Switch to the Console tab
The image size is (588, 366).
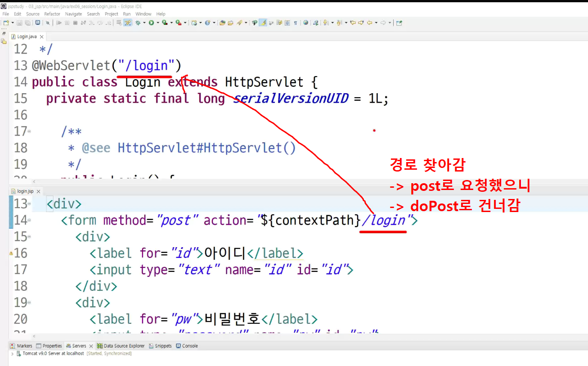click(x=187, y=346)
